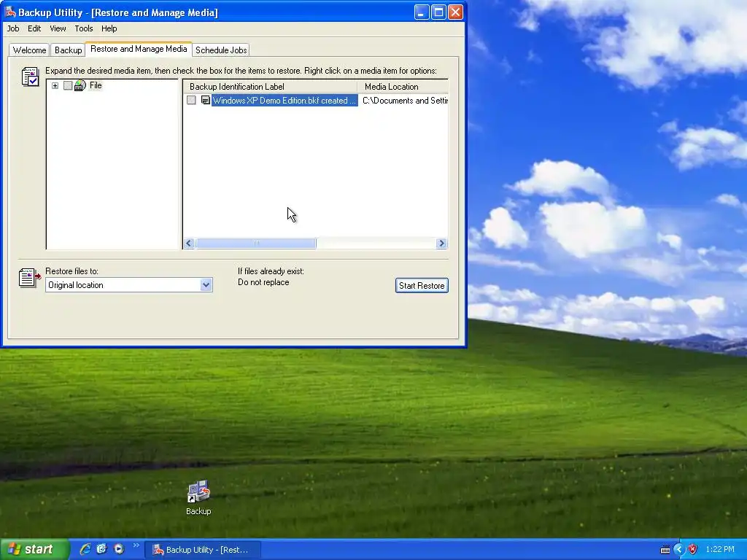Sort by Backup Identification Label column header
Image resolution: width=747 pixels, height=560 pixels.
pos(270,87)
